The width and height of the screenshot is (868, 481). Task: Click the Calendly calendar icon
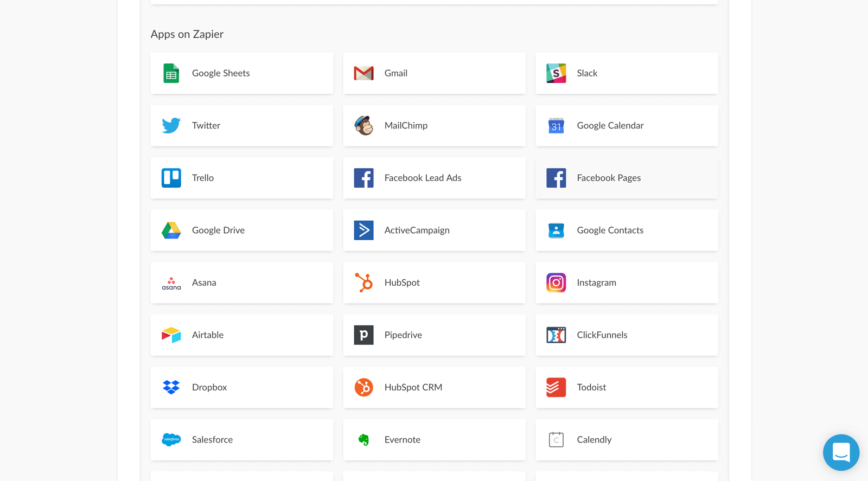[556, 440]
